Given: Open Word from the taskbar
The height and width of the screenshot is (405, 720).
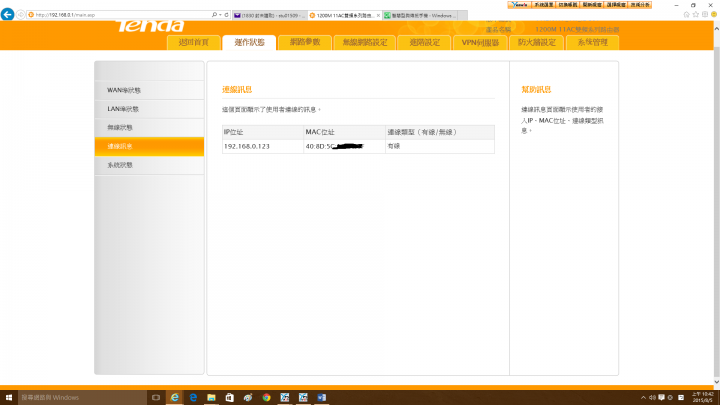Looking at the screenshot, I should click(x=321, y=398).
